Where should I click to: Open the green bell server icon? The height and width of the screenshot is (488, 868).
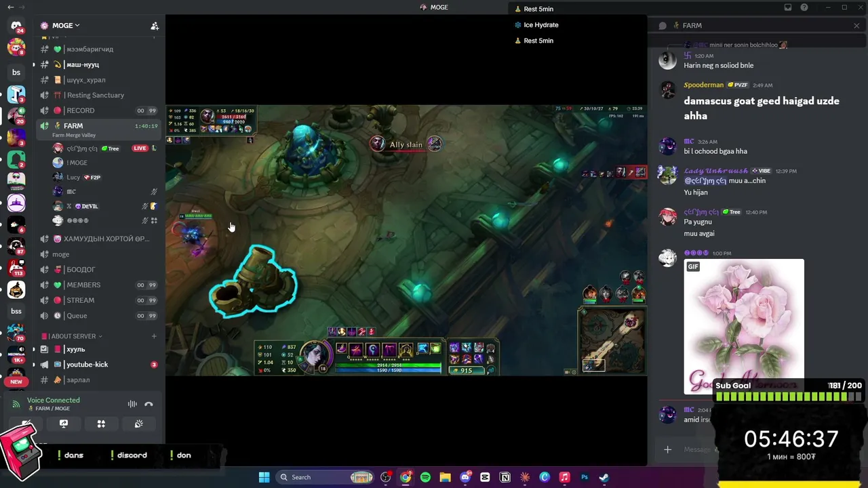(16, 159)
